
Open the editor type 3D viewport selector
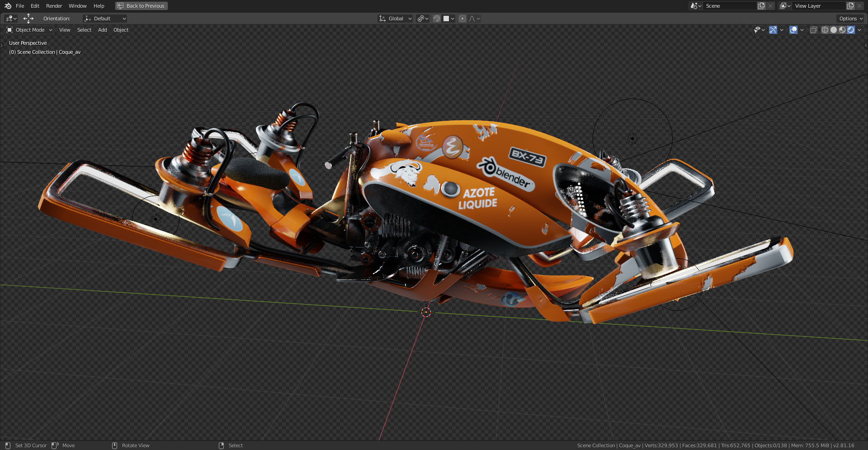(11, 19)
